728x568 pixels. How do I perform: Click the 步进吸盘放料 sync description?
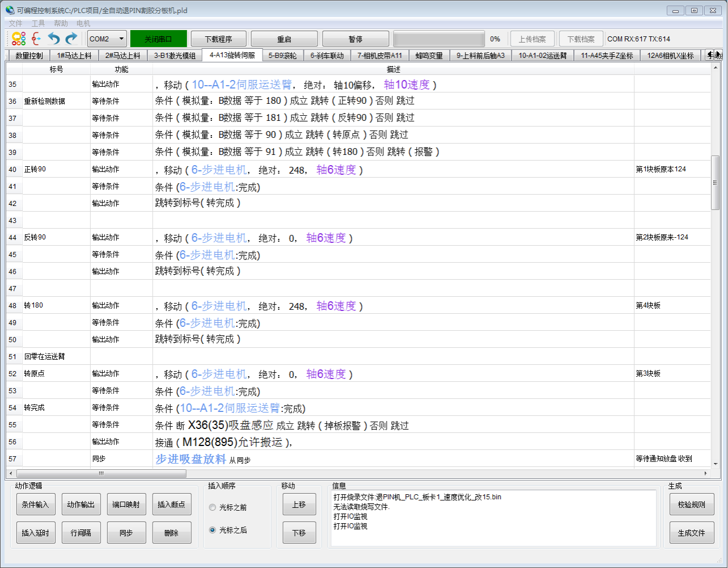point(393,459)
